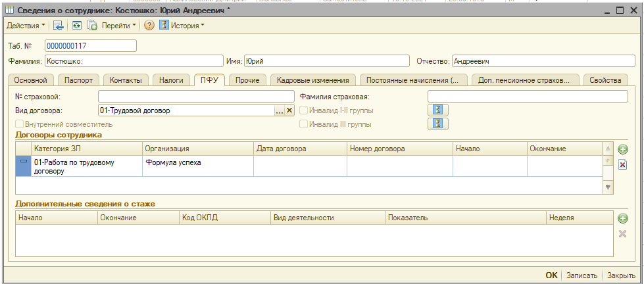Open the История dropdown

[187, 26]
